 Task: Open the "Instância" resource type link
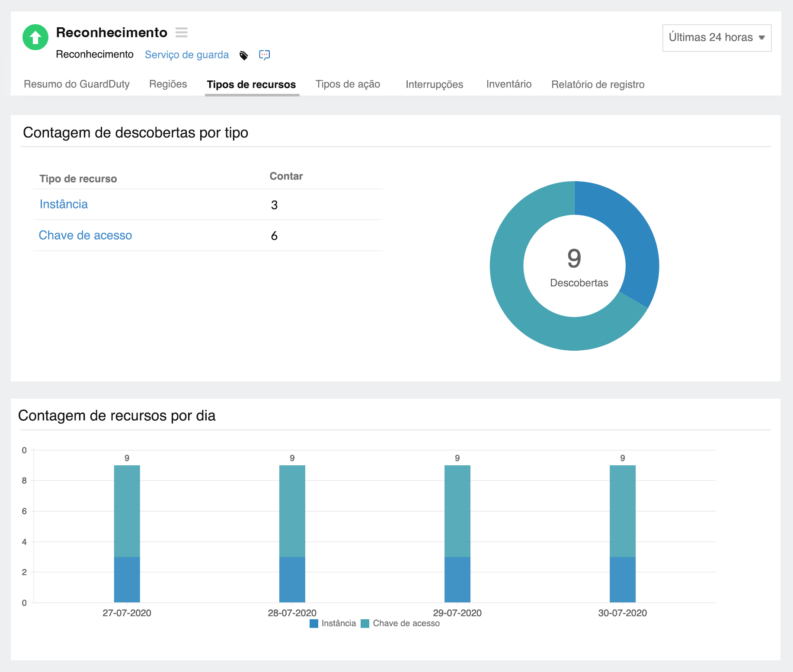(x=64, y=204)
